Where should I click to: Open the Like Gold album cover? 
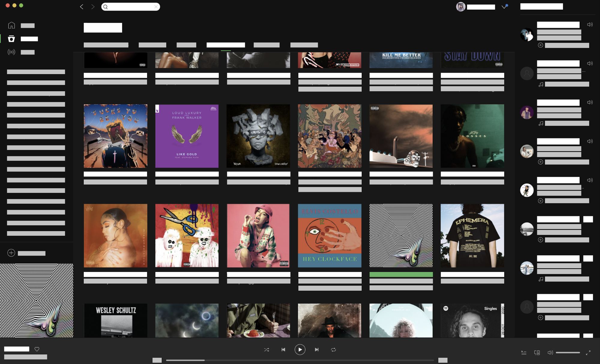[187, 136]
